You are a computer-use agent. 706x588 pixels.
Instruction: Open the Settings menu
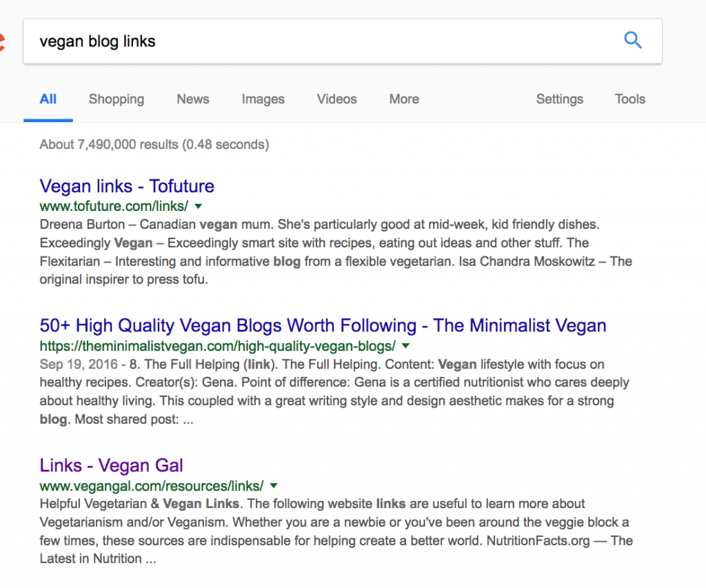pyautogui.click(x=560, y=99)
